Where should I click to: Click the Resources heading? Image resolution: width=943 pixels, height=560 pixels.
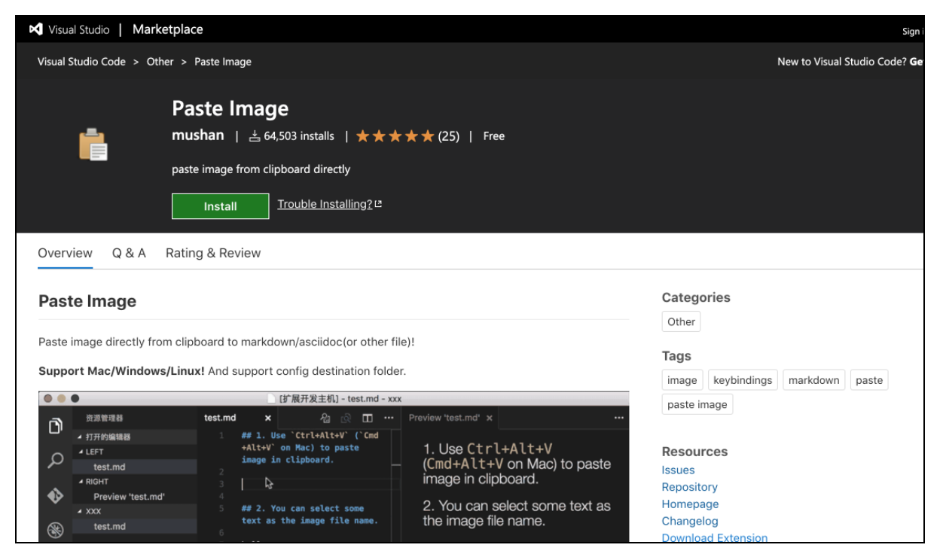[694, 452]
